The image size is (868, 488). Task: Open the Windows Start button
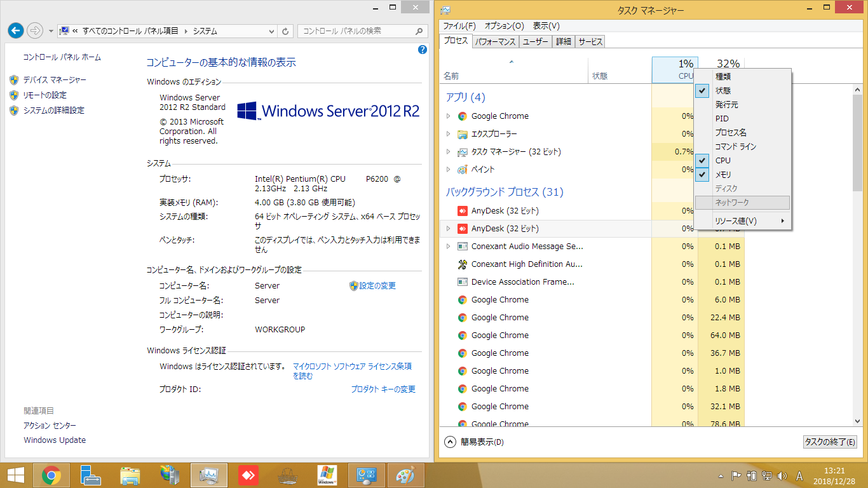(x=15, y=475)
